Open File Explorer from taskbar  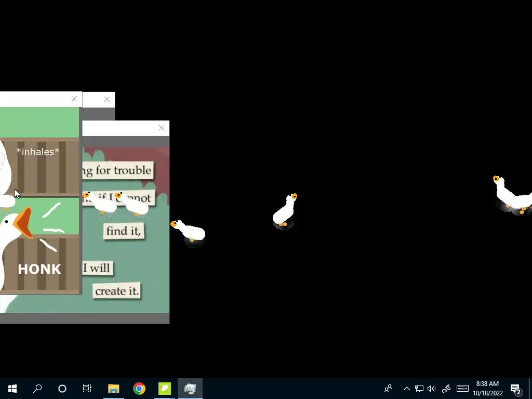(x=114, y=389)
